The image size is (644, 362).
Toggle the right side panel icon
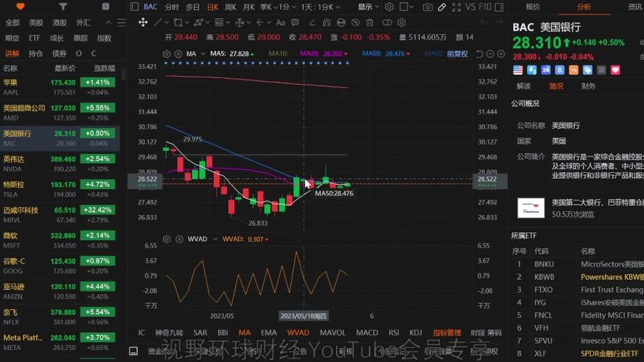(x=499, y=7)
